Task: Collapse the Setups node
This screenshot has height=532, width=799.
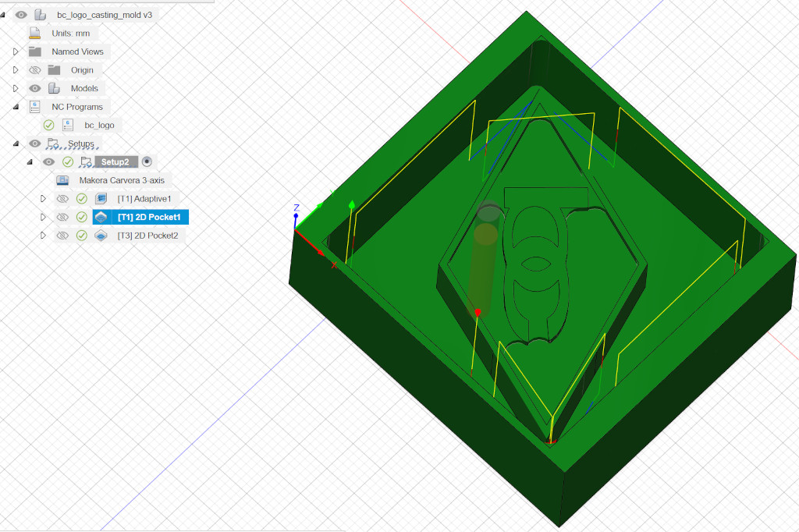Action: (16, 144)
